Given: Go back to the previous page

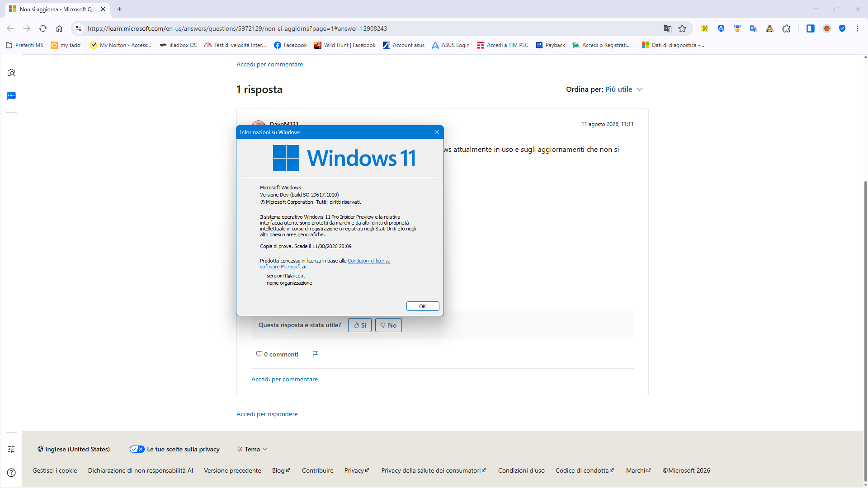Looking at the screenshot, I should click(x=10, y=28).
